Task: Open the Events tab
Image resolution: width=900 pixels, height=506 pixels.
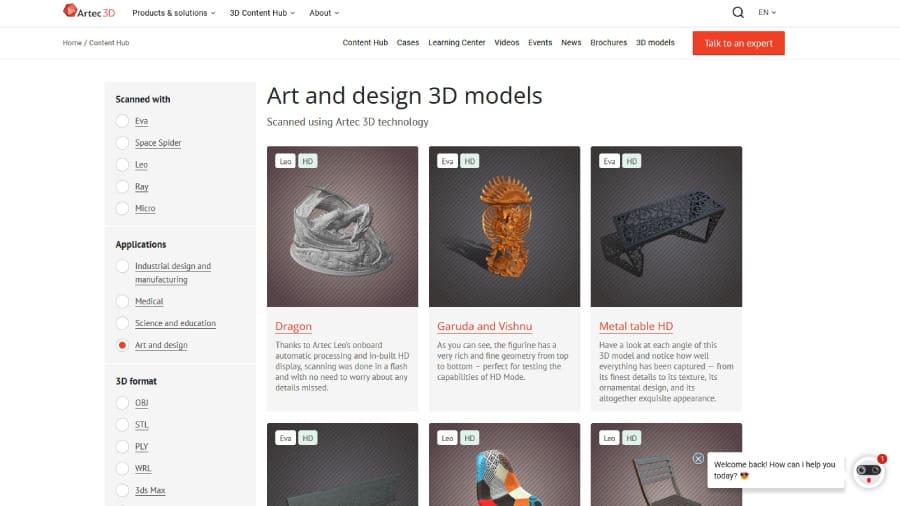Action: pyautogui.click(x=540, y=42)
